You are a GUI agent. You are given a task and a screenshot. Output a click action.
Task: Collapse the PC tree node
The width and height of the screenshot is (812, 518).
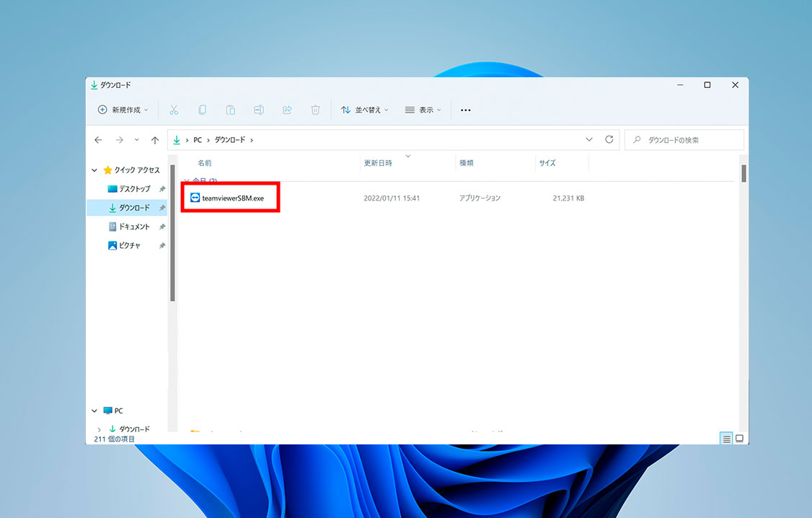coord(94,411)
